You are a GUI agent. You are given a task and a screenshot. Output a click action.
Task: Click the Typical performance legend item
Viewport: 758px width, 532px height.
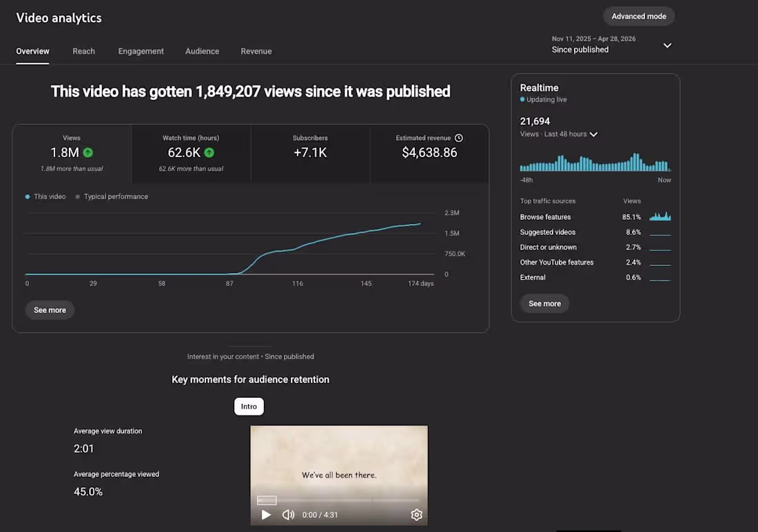coord(112,197)
